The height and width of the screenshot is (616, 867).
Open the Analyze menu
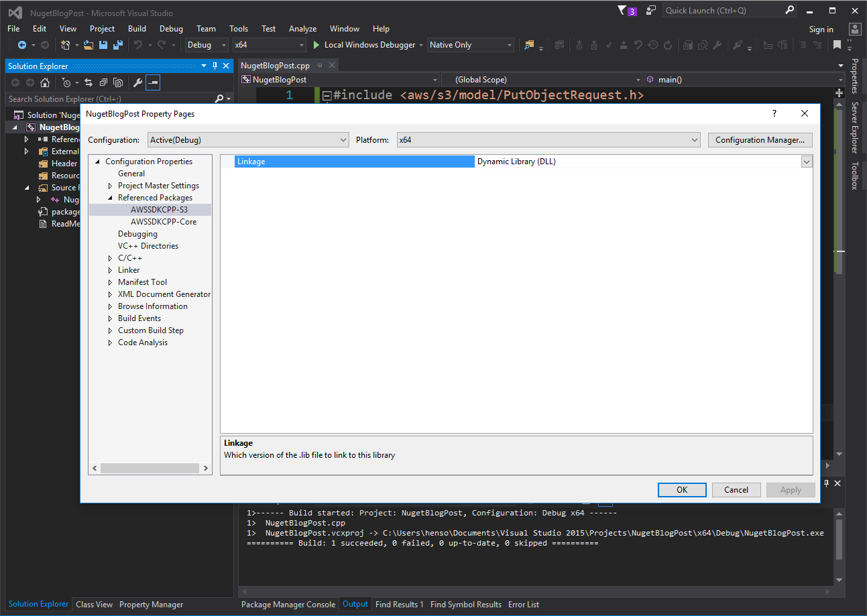(x=302, y=29)
